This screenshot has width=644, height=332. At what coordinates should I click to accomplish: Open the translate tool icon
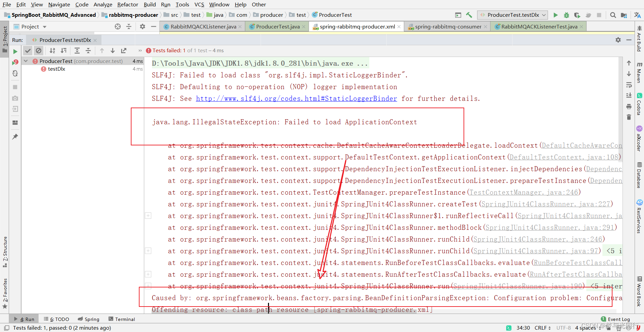pos(637,15)
